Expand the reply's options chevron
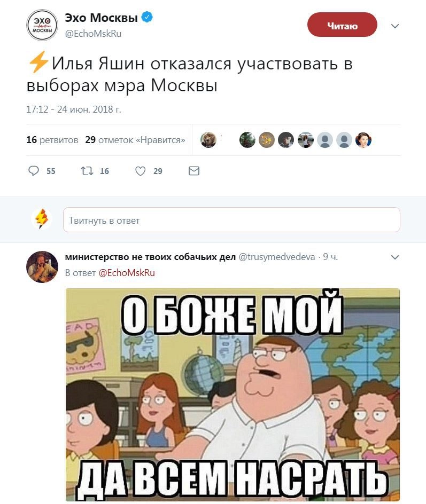 [x=395, y=257]
